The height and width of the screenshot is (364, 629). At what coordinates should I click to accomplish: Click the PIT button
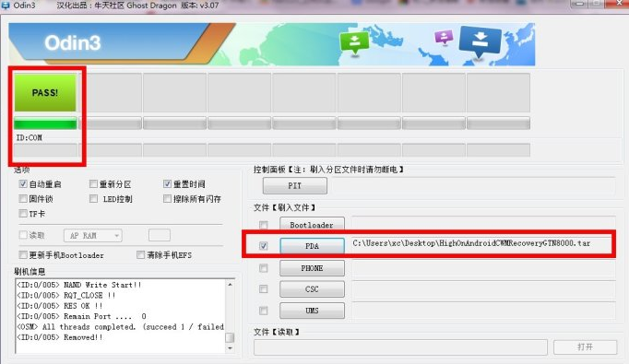(x=295, y=185)
